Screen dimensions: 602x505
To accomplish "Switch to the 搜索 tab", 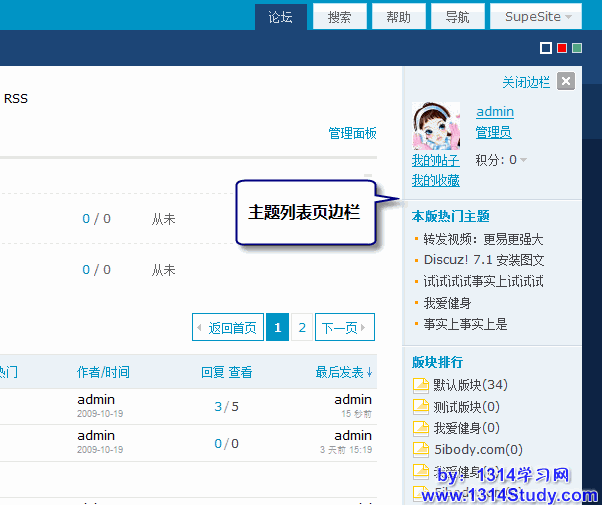I will (339, 17).
